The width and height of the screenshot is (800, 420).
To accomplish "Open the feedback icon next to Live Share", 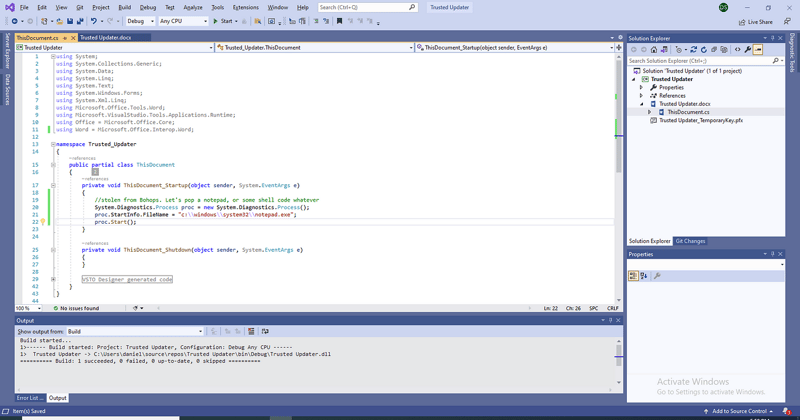I will (x=787, y=21).
